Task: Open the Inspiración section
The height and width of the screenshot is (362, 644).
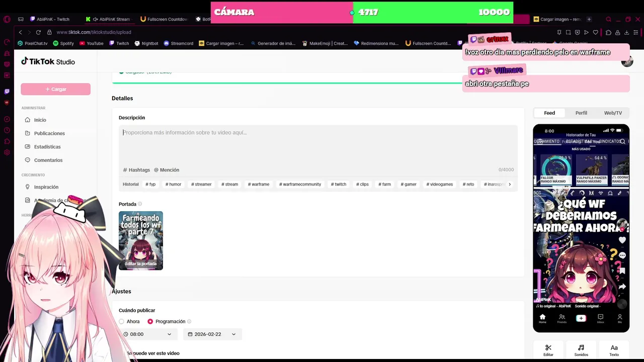Action: 46,187
